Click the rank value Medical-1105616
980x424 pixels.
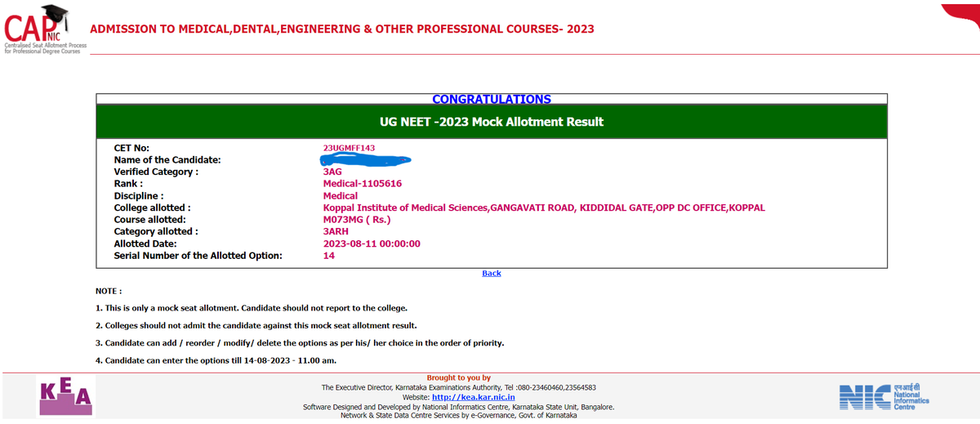pos(363,184)
